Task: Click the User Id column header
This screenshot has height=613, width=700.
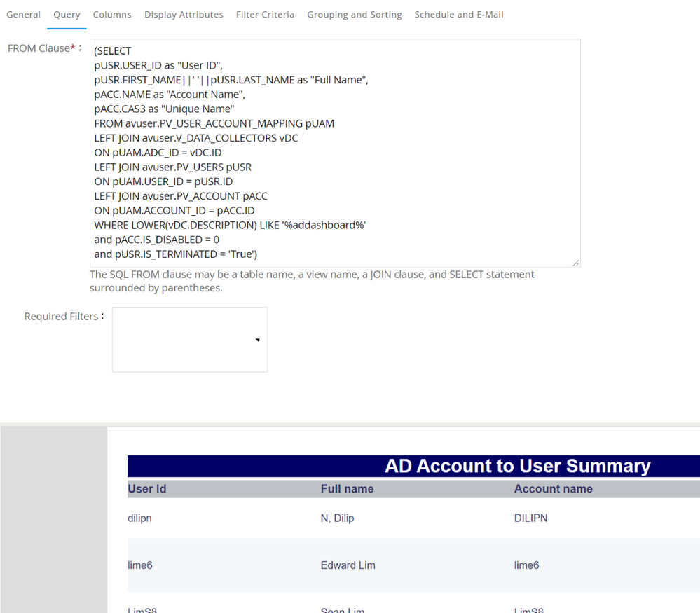Action: pyautogui.click(x=146, y=489)
